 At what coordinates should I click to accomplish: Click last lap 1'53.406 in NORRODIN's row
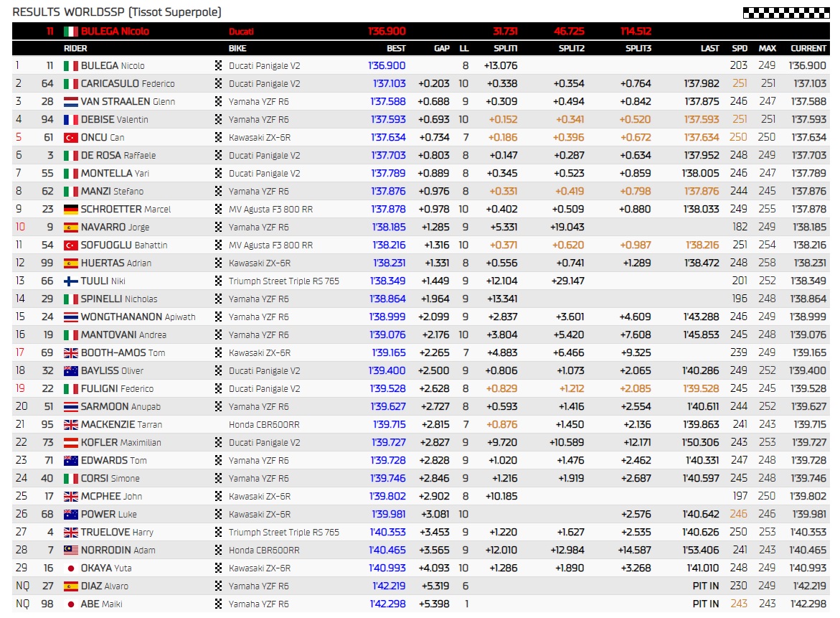701,551
